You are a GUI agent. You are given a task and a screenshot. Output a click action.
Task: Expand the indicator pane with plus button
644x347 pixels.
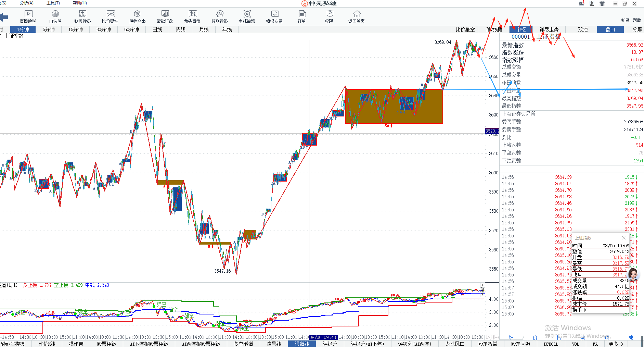pyautogui.click(x=482, y=285)
